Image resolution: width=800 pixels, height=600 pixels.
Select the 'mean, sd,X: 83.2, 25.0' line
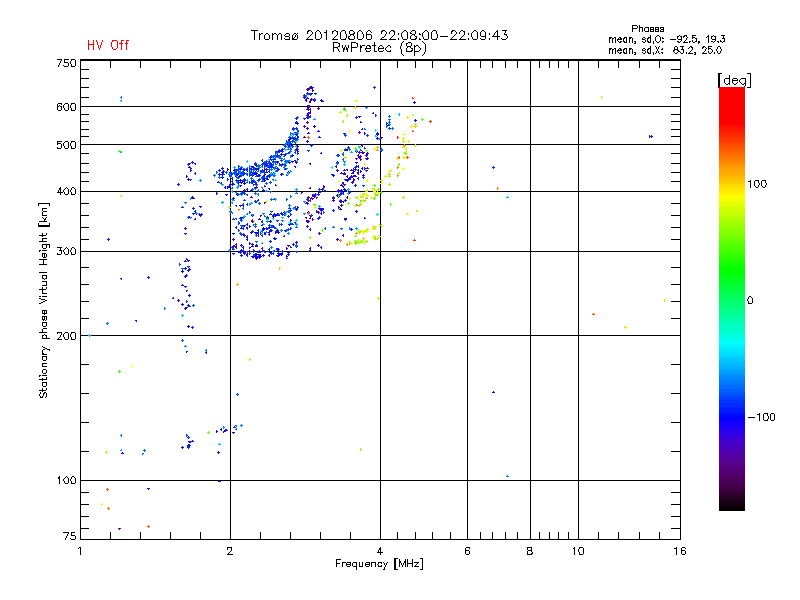point(665,50)
